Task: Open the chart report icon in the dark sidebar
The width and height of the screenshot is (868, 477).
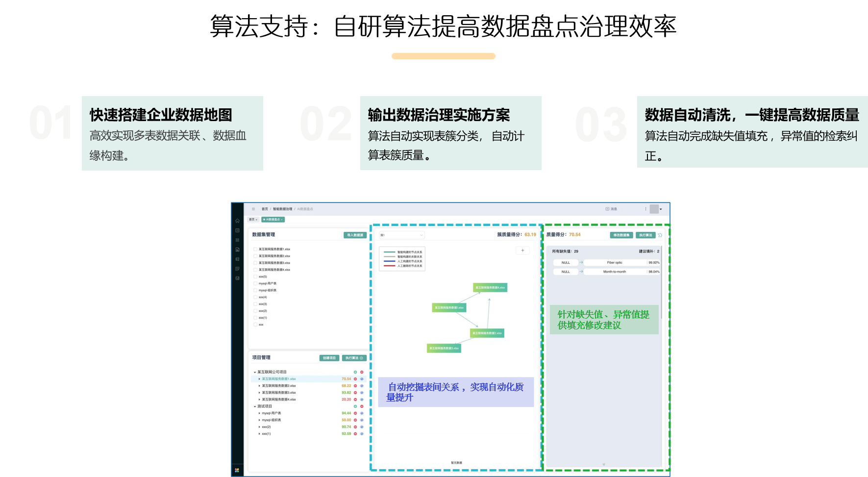Action: 237,250
